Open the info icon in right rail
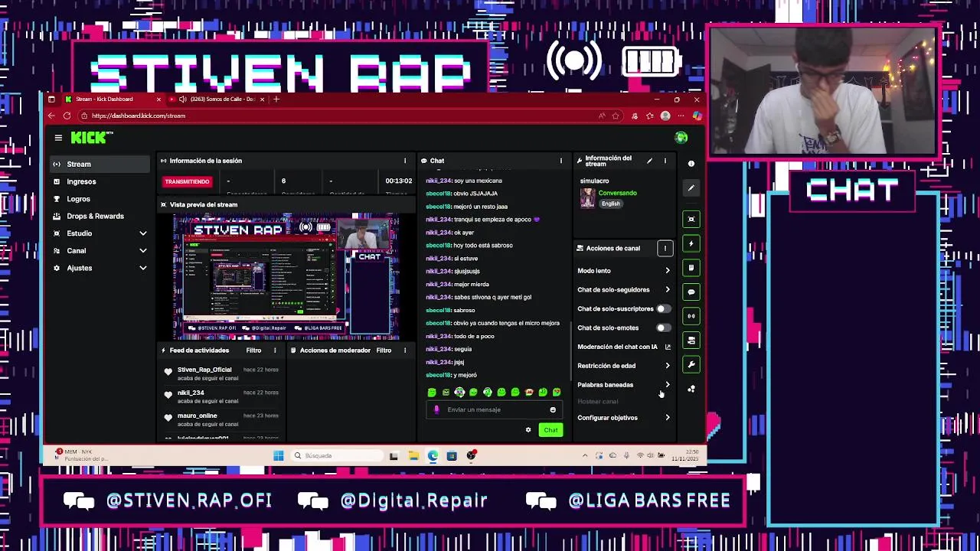Image resolution: width=980 pixels, height=551 pixels. pos(691,164)
